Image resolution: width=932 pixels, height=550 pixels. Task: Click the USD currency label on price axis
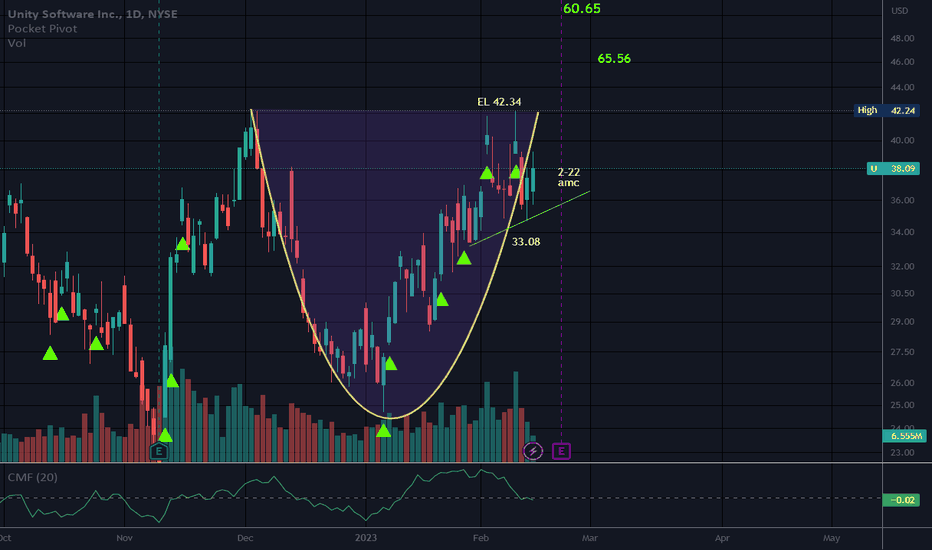click(899, 11)
